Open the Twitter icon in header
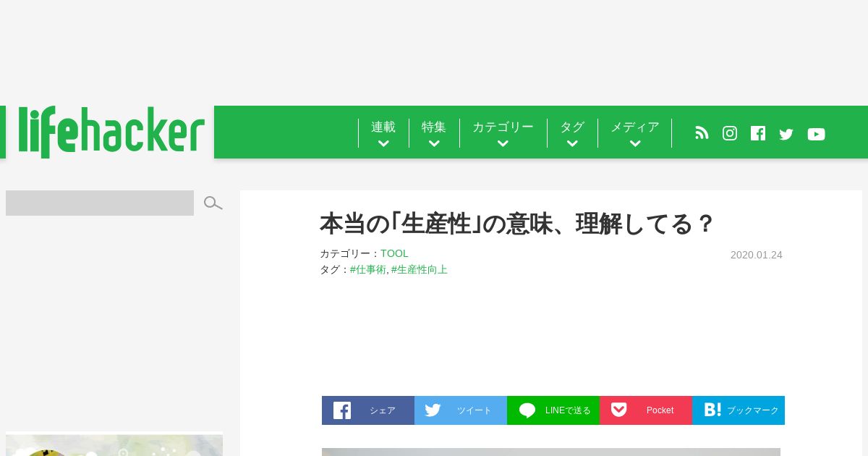Viewport: 868px width, 456px height. pos(786,134)
